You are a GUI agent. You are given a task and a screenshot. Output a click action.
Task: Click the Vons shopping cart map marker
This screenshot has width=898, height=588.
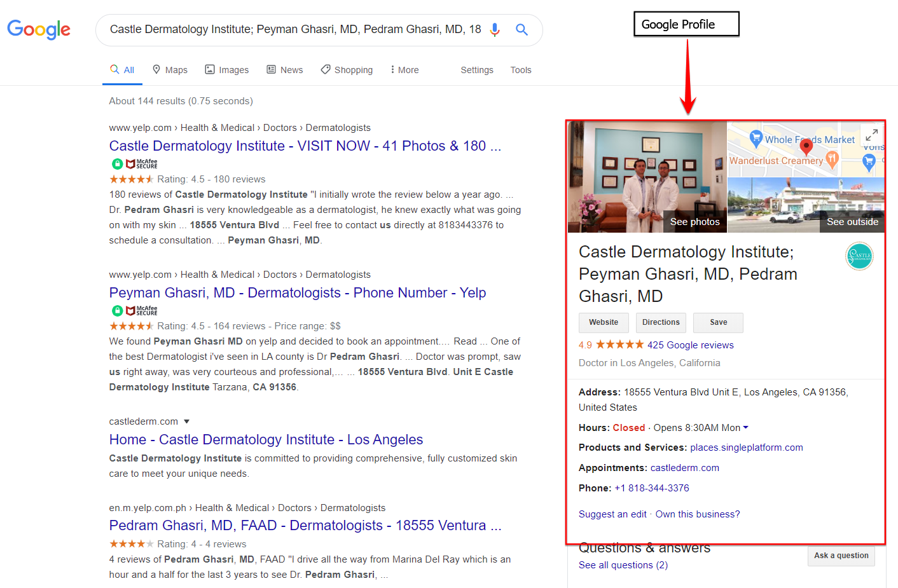pos(869,162)
